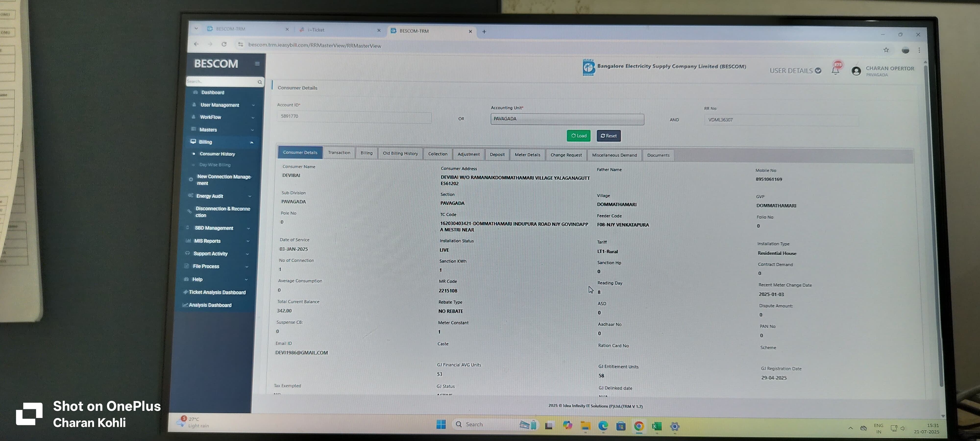Open Microsoft Store from the taskbar

tap(621, 426)
